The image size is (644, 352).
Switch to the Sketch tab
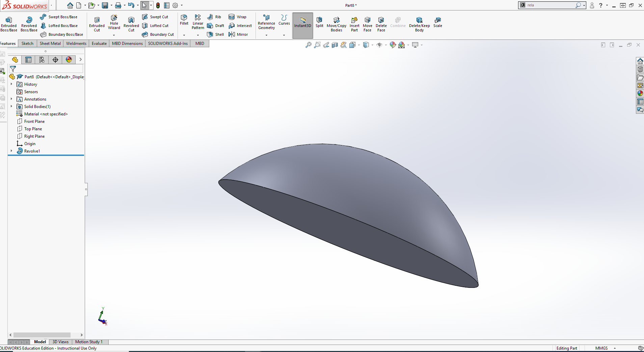27,43
